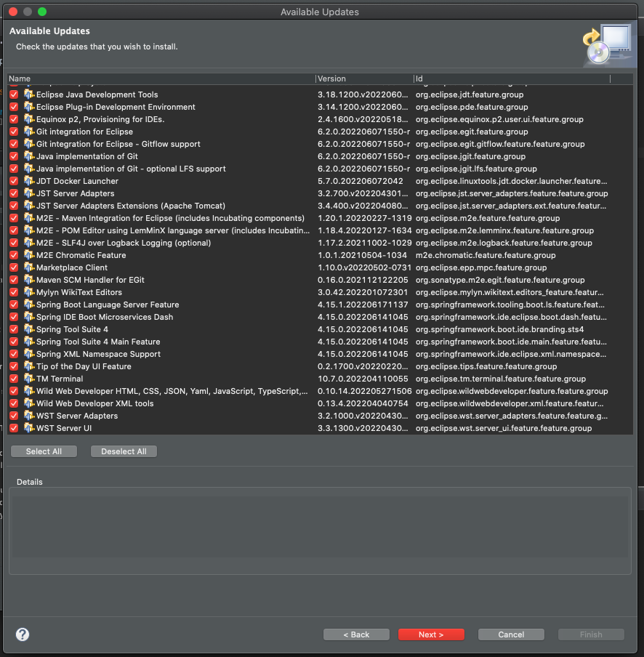Select version 1.0.1.20210504-1034 cell

(x=363, y=255)
